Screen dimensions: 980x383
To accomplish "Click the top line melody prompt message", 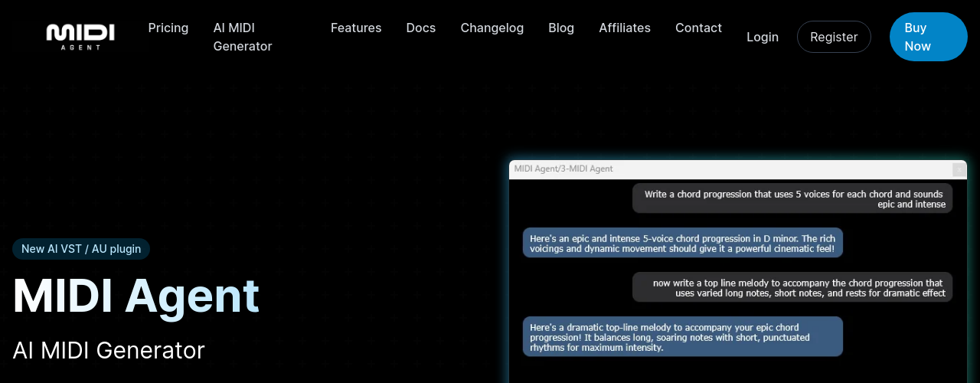I will coord(792,287).
